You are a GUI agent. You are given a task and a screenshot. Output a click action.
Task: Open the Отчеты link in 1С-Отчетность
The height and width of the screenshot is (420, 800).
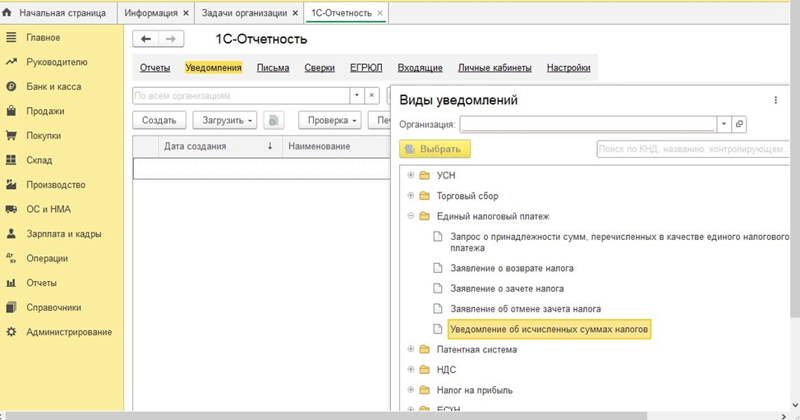point(155,67)
